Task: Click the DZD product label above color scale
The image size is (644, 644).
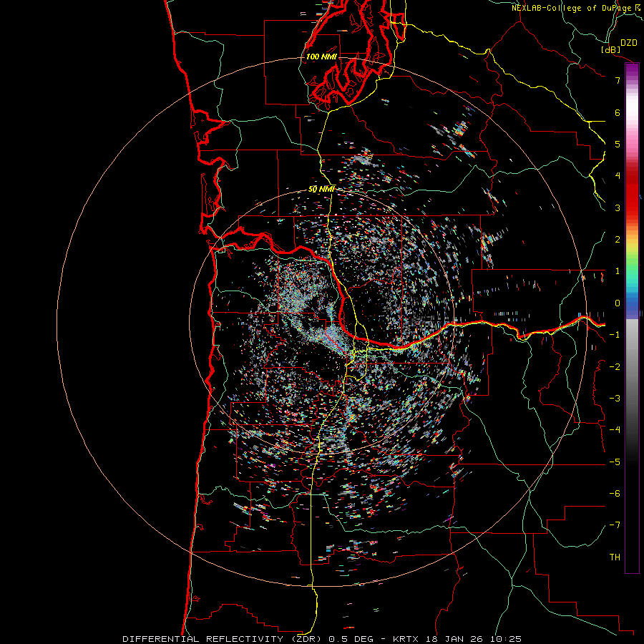Action: [x=629, y=43]
